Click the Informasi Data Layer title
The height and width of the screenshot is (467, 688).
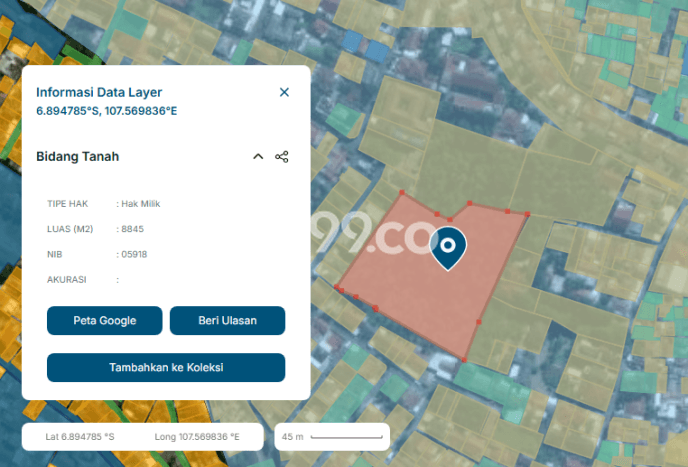[99, 92]
